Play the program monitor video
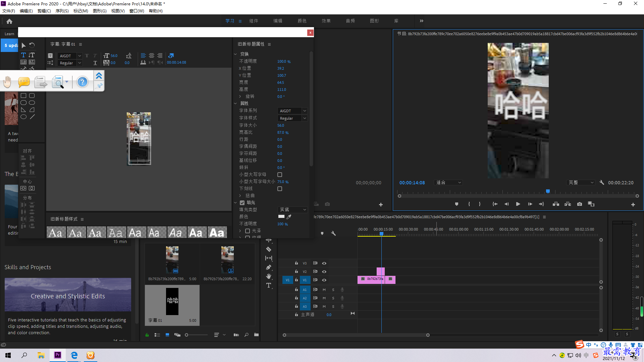Viewport: 644px width, 362px height. (518, 204)
